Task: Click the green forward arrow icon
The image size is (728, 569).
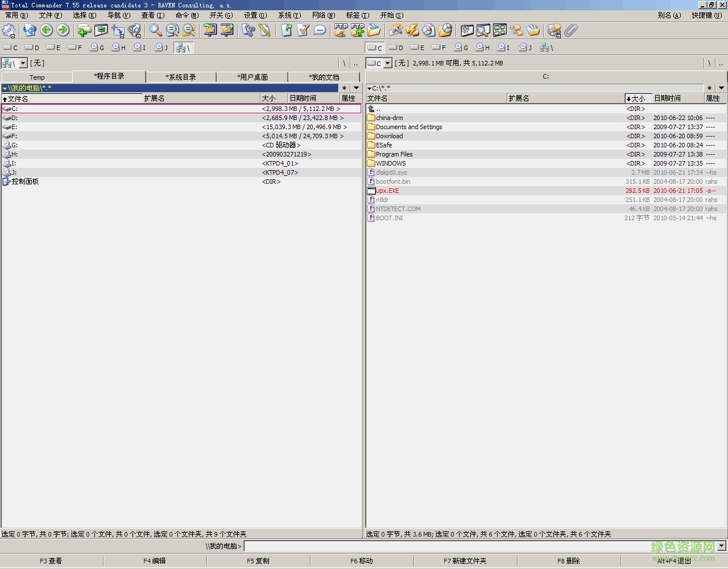Action: coord(63,30)
